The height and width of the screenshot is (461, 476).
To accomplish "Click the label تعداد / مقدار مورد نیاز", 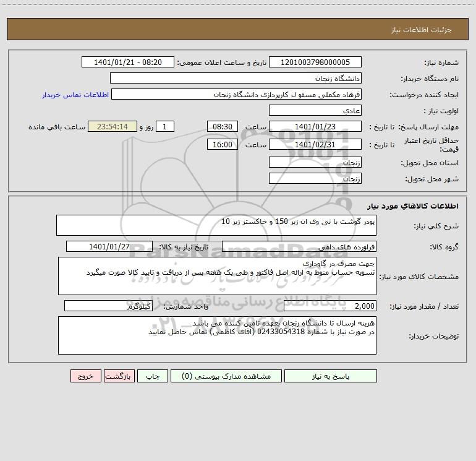I will pyautogui.click(x=424, y=307).
